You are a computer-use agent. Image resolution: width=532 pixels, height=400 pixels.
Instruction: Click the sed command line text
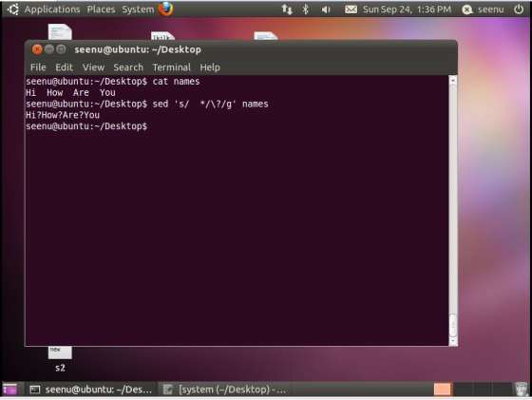(210, 104)
